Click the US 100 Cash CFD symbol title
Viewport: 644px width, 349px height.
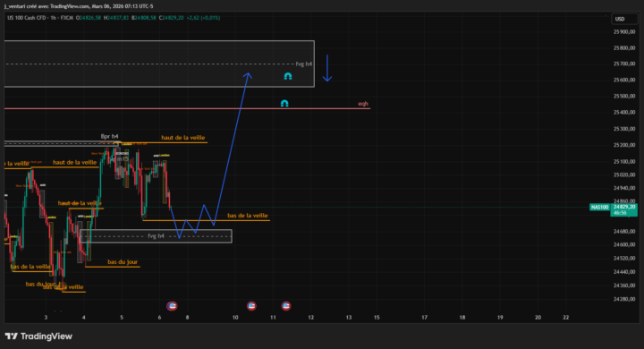tap(27, 18)
